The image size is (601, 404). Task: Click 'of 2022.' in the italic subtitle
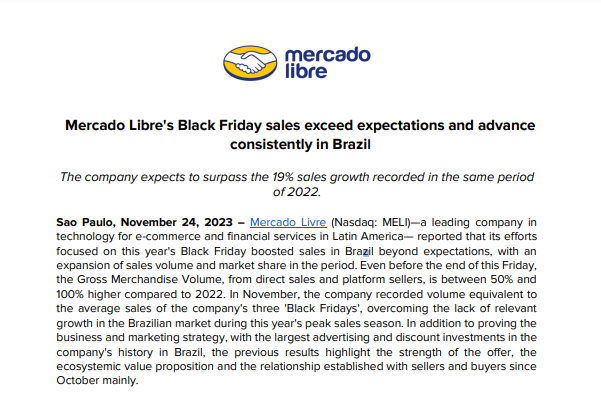(297, 192)
